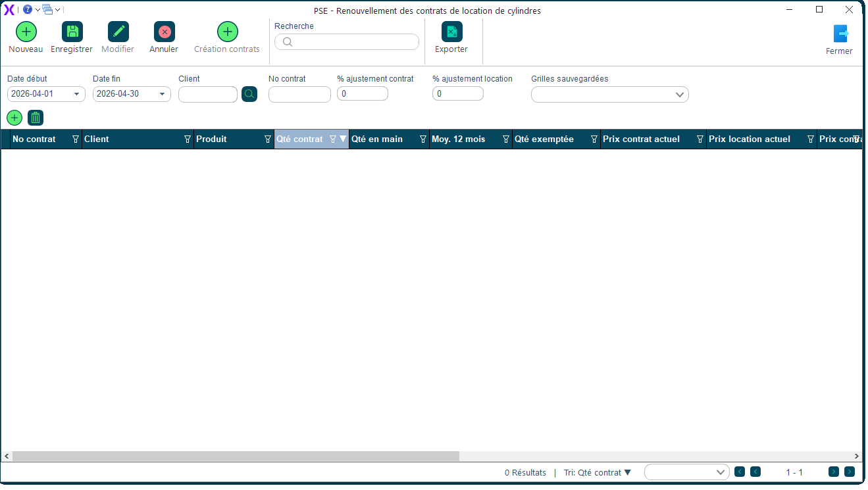
Task: Click the 0 Résultats status text
Action: coord(525,472)
